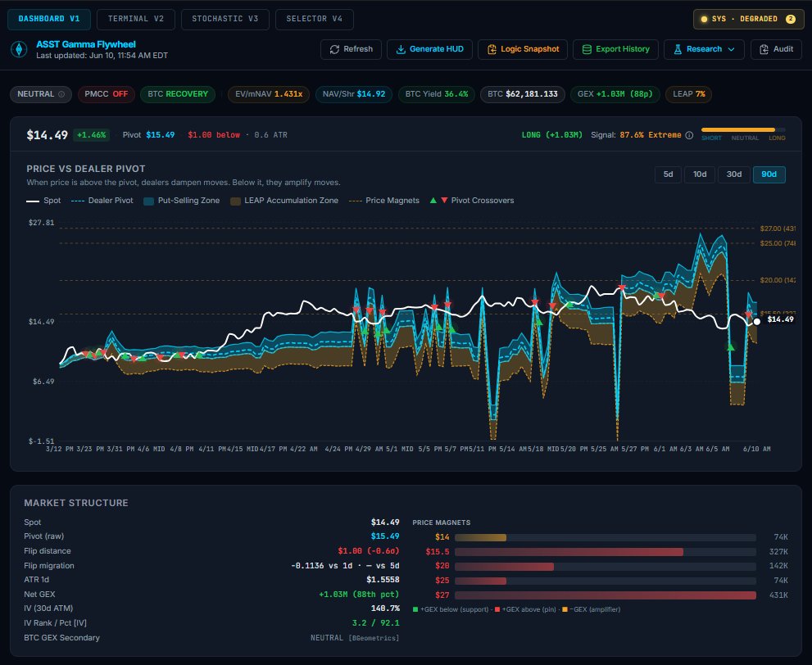Click the $20 price magnet bar

[605, 566]
